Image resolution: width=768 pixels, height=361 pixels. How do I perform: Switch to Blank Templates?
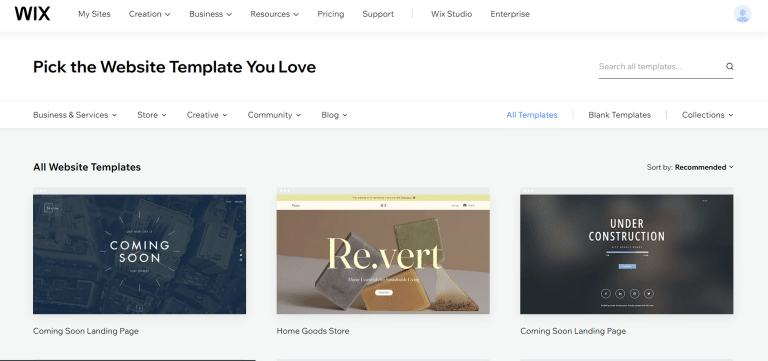[x=620, y=115]
